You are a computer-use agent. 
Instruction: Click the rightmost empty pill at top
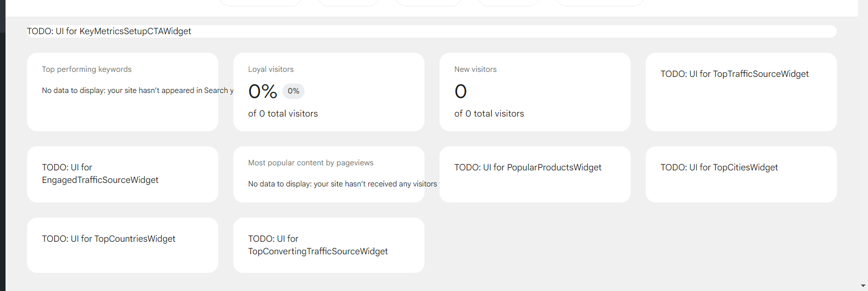point(600,3)
